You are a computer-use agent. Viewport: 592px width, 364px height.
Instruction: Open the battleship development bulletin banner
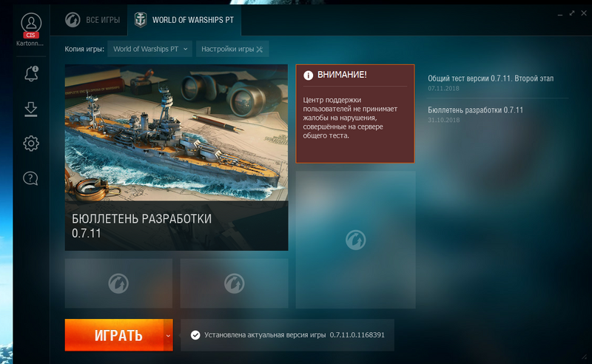point(176,158)
